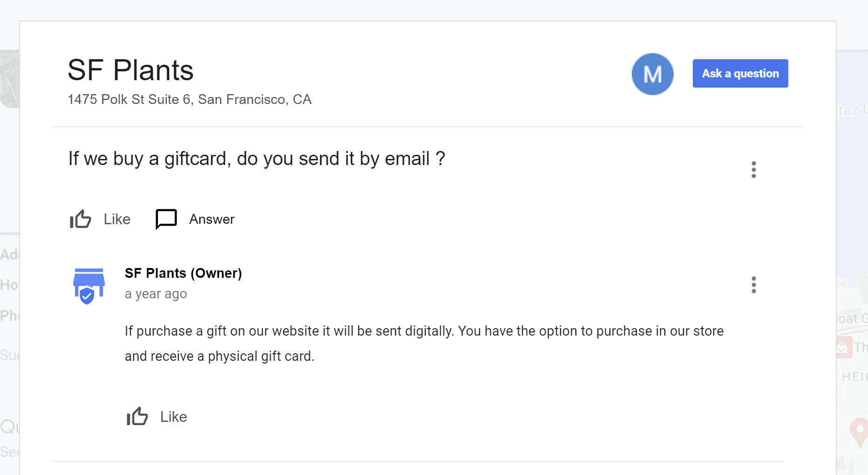Open the three-dot menu for the owner's answer
Screen dimensions: 868x475
753,285
